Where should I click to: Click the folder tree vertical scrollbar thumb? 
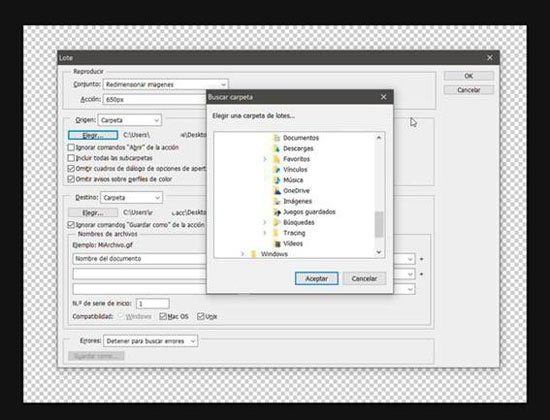coord(379,225)
